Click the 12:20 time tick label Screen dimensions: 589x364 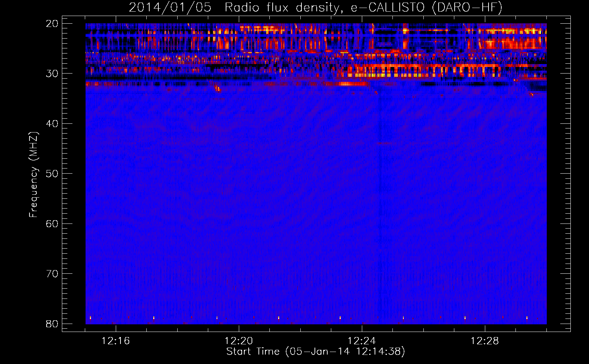click(x=239, y=341)
